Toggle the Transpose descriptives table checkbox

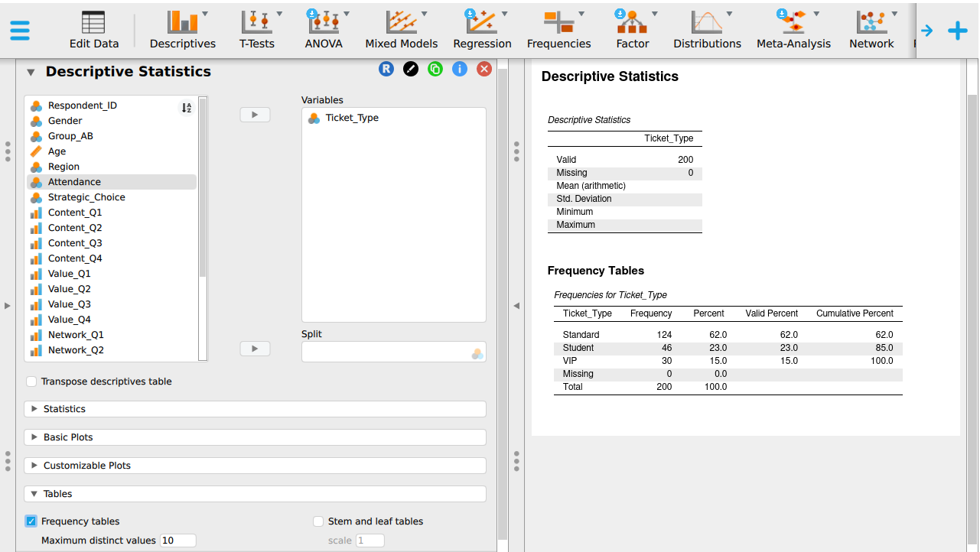pyautogui.click(x=31, y=382)
